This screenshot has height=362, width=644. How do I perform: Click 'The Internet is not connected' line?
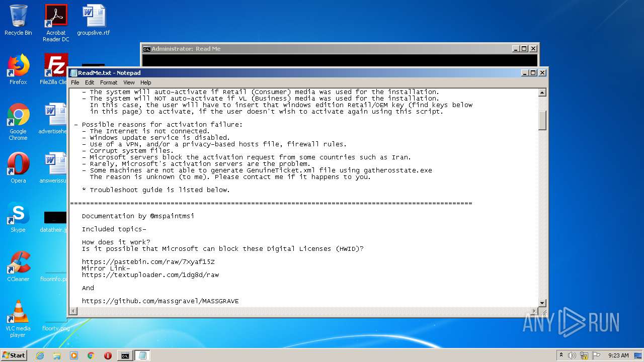[x=146, y=131]
